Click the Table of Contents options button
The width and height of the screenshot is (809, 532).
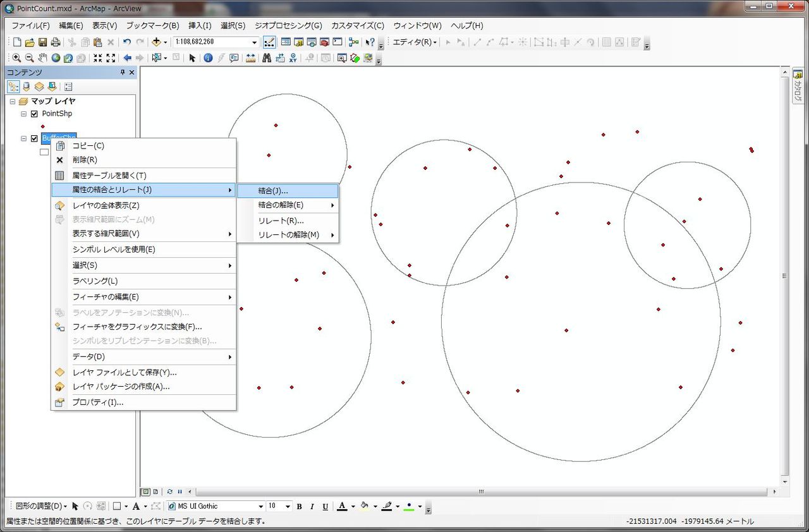[68, 87]
